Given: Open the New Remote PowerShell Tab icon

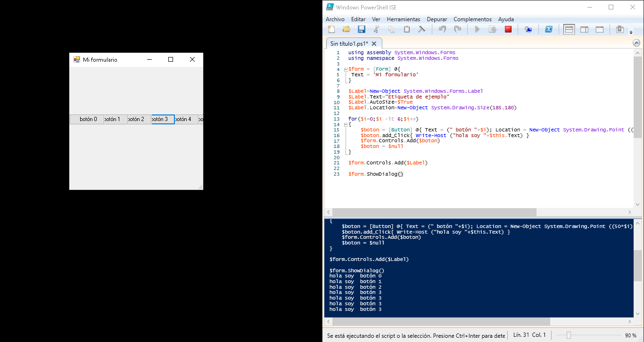Looking at the screenshot, I should tap(528, 29).
